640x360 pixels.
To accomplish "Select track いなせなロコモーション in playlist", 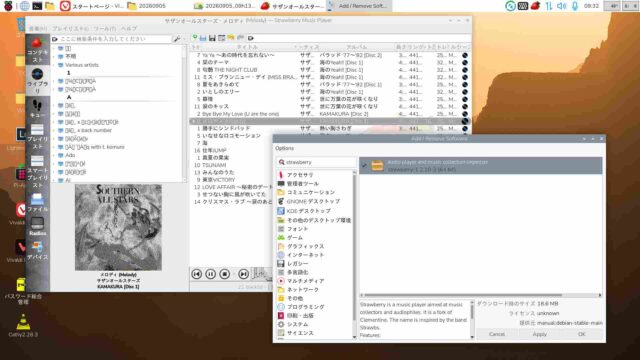I will [231, 136].
